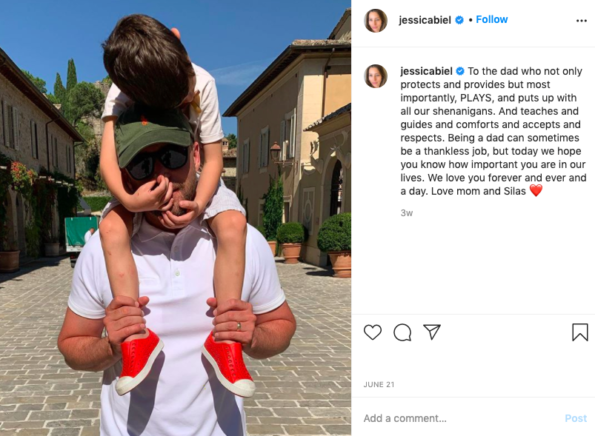Click the photo of dad carrying child
This screenshot has width=595, height=436.
point(175,218)
